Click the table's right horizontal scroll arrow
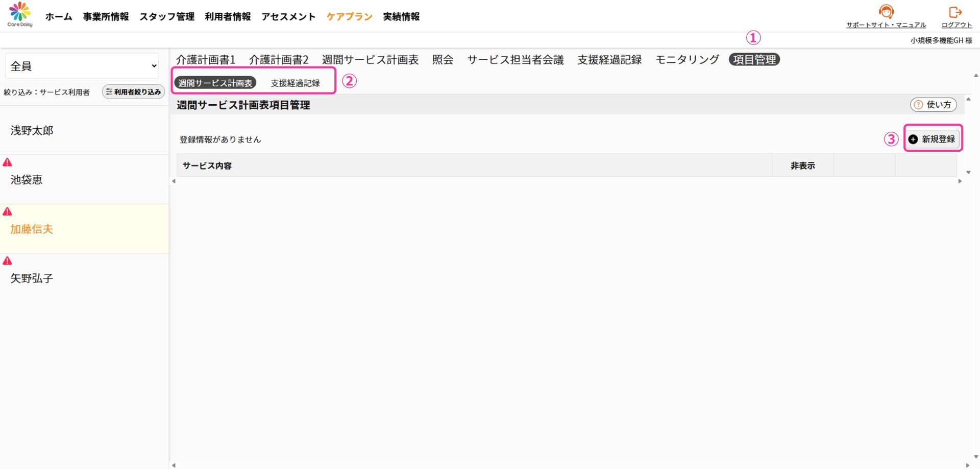Image resolution: width=980 pixels, height=469 pixels. (x=960, y=181)
